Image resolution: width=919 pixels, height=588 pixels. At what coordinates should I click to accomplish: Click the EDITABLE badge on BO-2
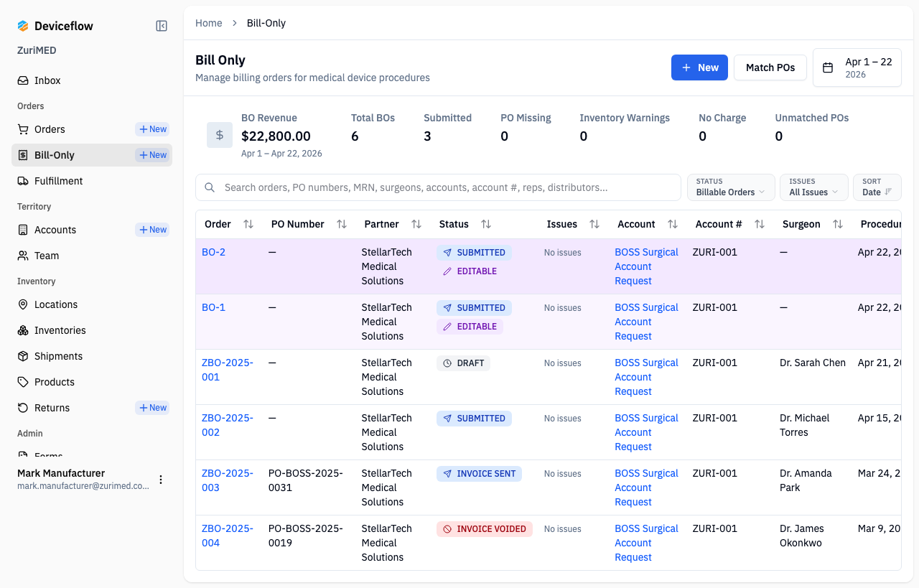click(470, 271)
